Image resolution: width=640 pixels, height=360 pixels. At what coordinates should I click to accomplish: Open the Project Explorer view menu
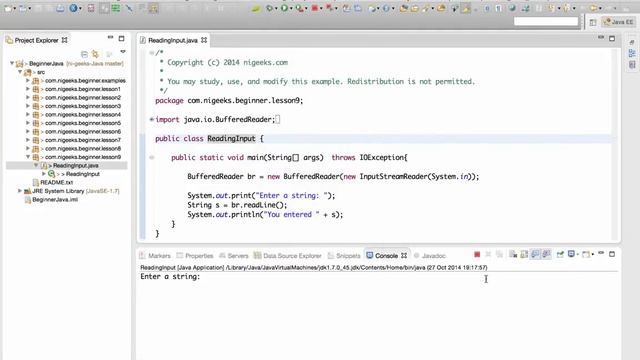123,52
